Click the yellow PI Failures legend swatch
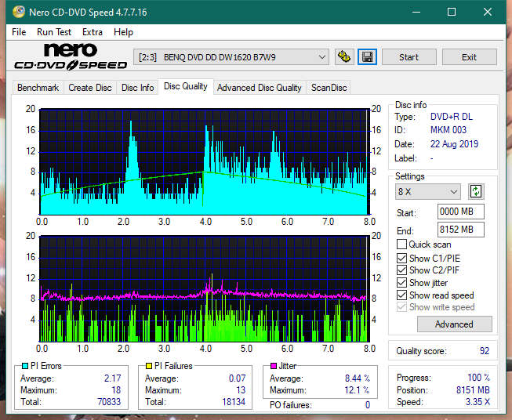The height and width of the screenshot is (420, 512). pos(148,366)
